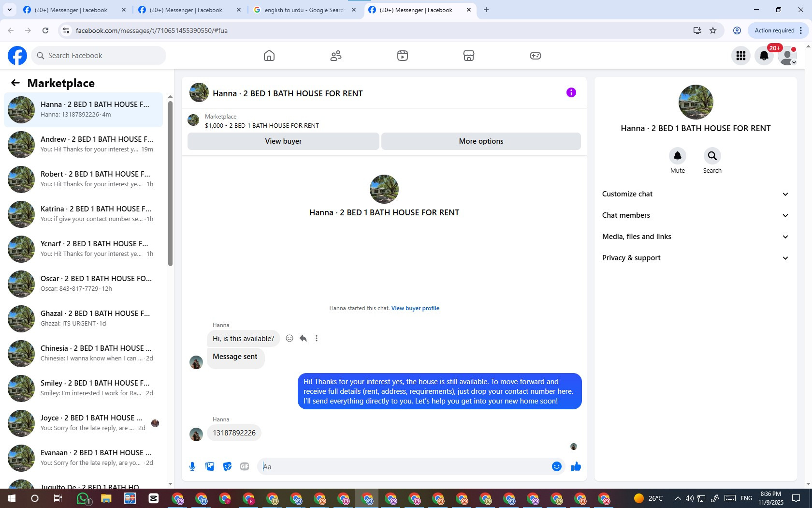The height and width of the screenshot is (508, 812).
Task: Open File Explorer from the taskbar
Action: coord(106,498)
